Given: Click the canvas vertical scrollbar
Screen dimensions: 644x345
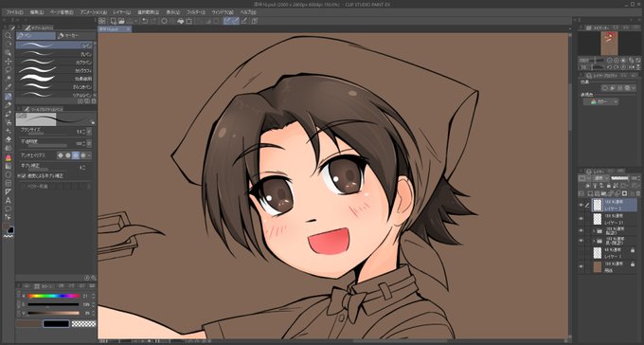Looking at the screenshot, I should [570, 107].
